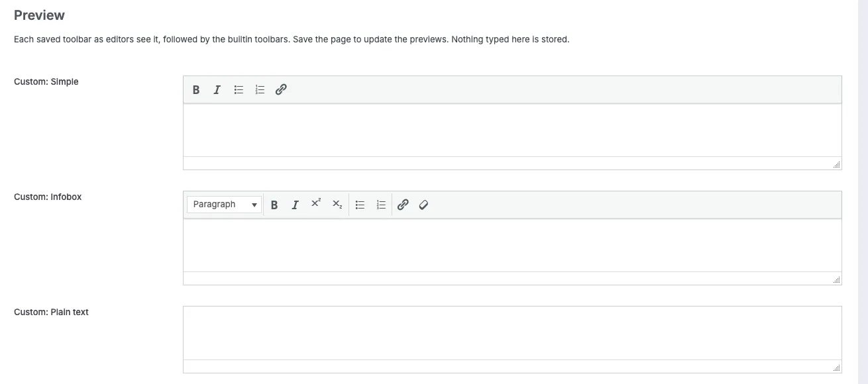Insert link in Custom: Infobox toolbar
The height and width of the screenshot is (384, 868).
(x=403, y=205)
